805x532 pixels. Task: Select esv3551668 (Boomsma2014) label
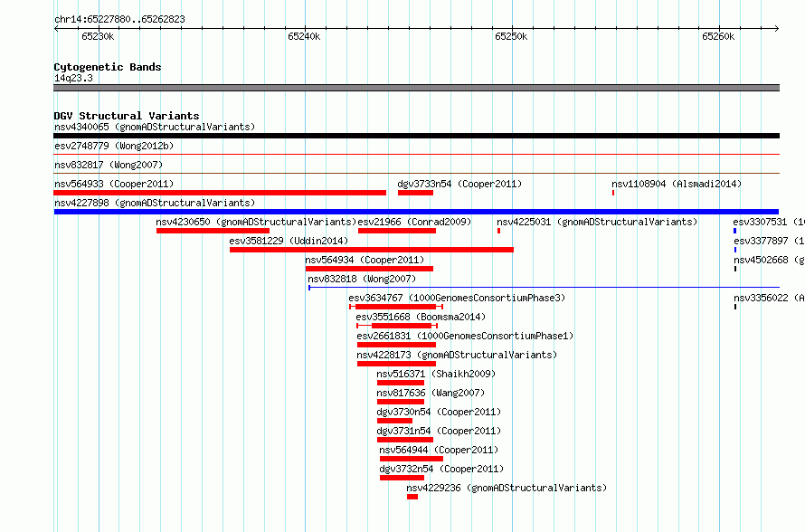point(421,317)
